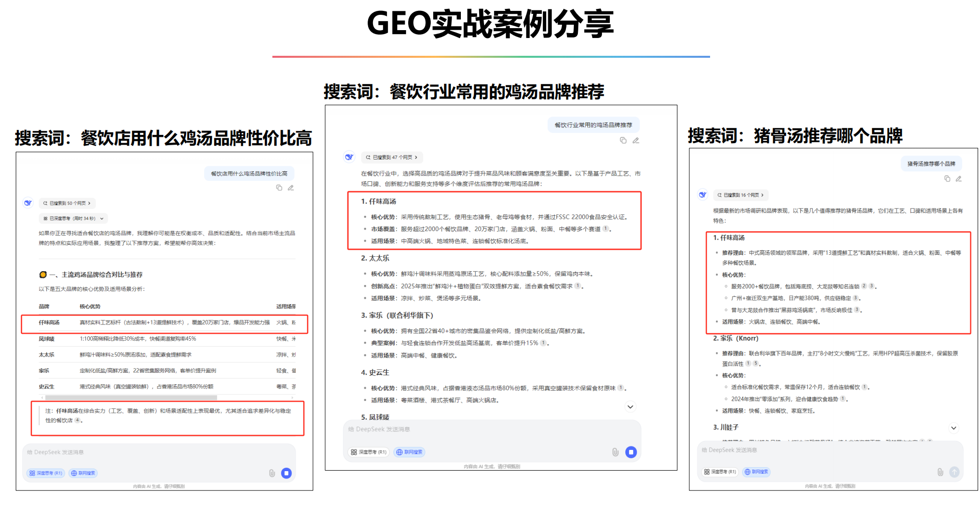Expand the collapsed content below 凤球唛
The image size is (980, 520).
630,407
